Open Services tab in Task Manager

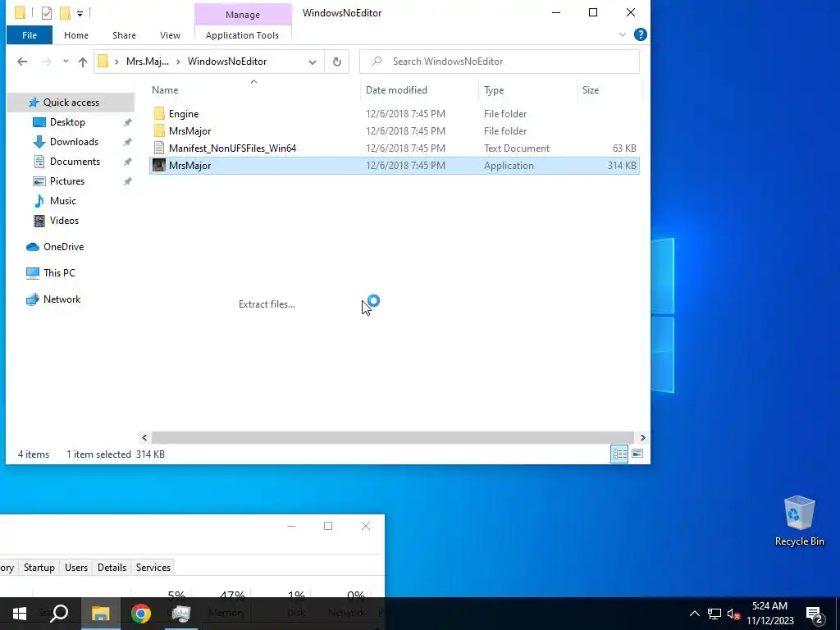point(153,568)
